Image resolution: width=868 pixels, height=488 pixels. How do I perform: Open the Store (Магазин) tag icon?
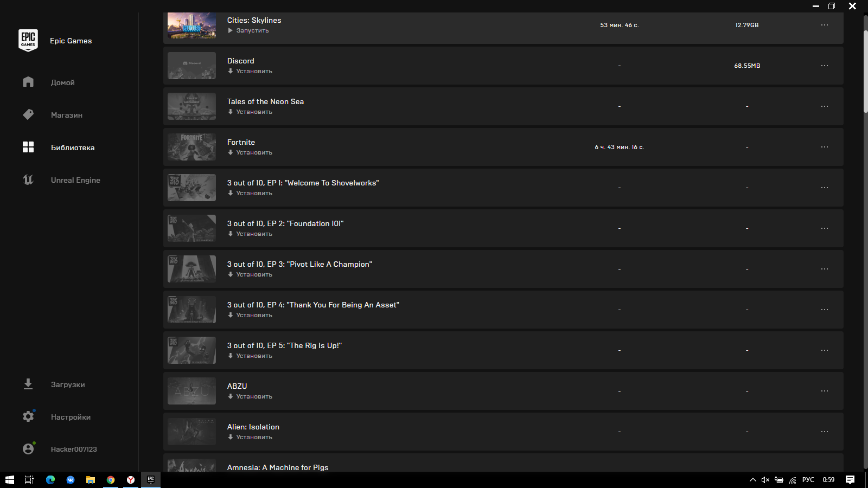click(x=28, y=114)
